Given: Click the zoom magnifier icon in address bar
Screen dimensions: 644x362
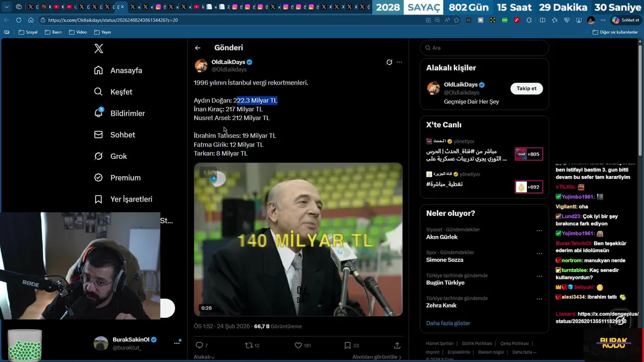Looking at the screenshot, I should pos(437,20).
